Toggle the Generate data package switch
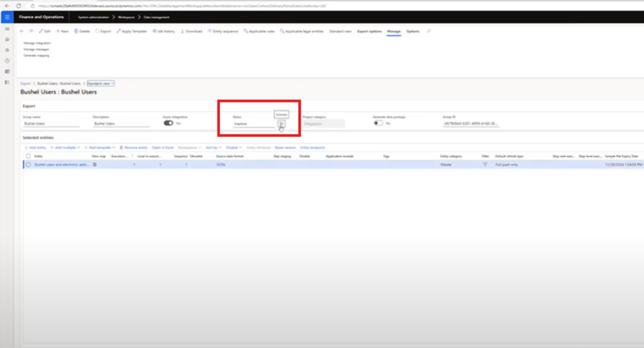The image size is (644, 348). click(379, 124)
